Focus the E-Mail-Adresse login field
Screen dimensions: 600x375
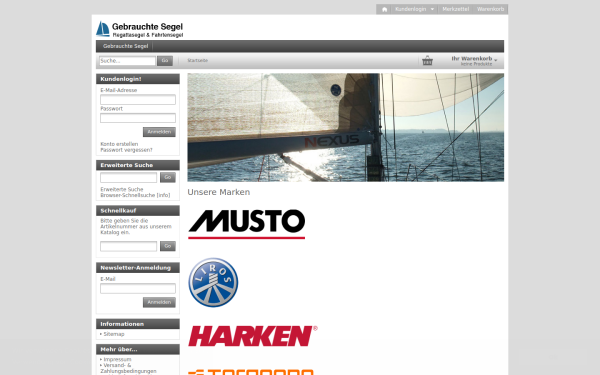pos(138,99)
